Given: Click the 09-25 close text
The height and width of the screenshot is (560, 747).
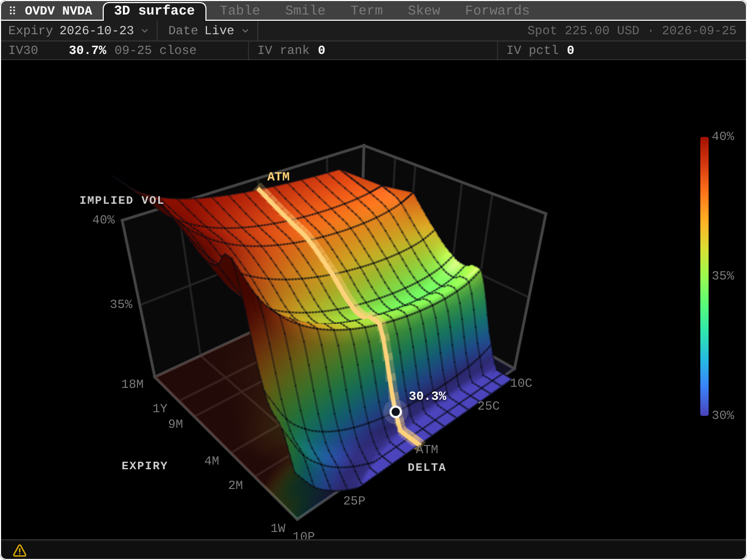Looking at the screenshot, I should click(x=155, y=50).
